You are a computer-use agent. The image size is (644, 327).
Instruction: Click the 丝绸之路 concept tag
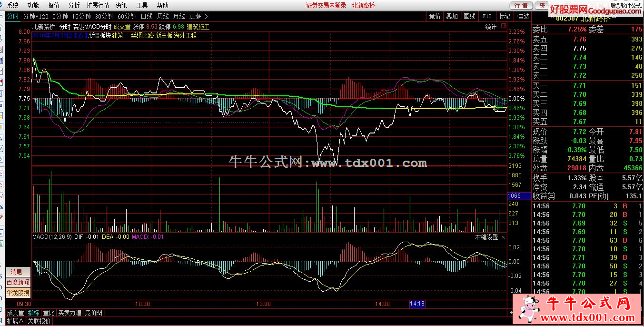(142, 35)
